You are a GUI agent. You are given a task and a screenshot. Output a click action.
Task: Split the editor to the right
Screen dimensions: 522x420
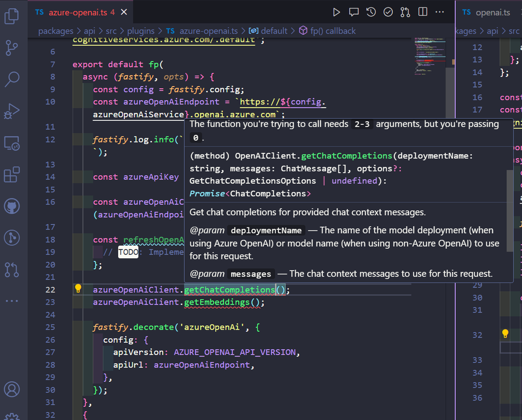pyautogui.click(x=422, y=12)
